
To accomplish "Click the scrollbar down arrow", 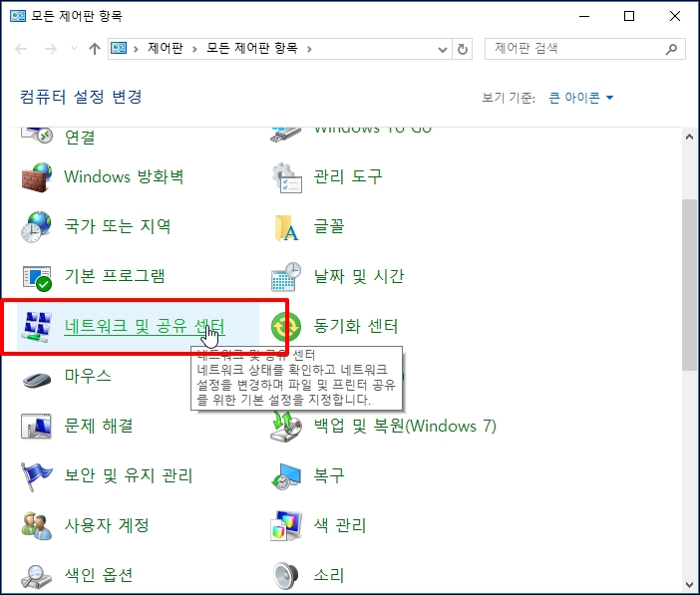I will point(689,585).
